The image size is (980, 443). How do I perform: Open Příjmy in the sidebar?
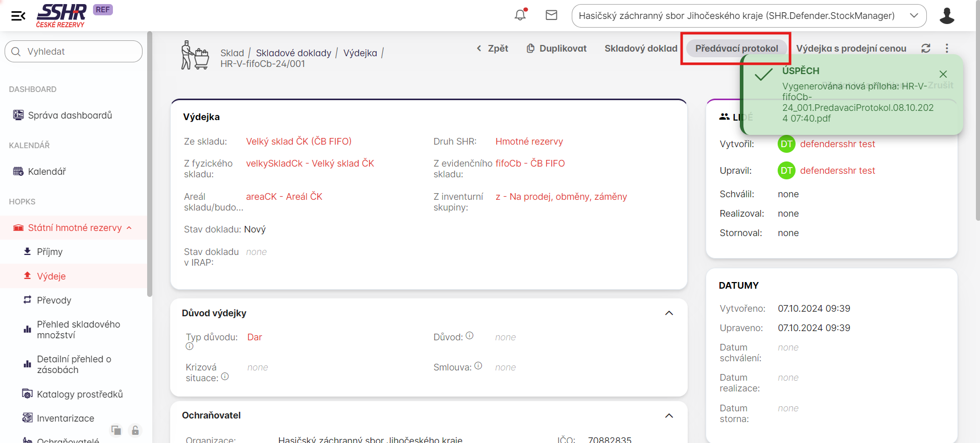coord(50,252)
